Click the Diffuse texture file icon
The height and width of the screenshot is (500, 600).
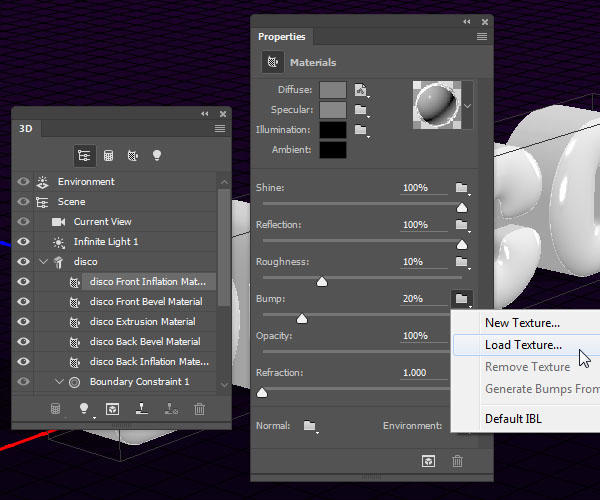(361, 90)
